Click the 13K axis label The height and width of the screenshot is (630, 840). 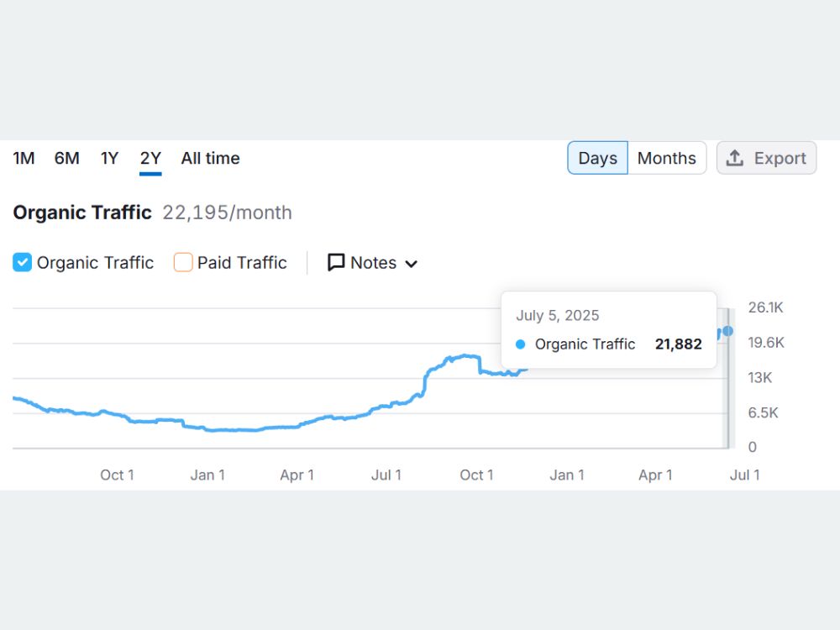[x=759, y=378]
